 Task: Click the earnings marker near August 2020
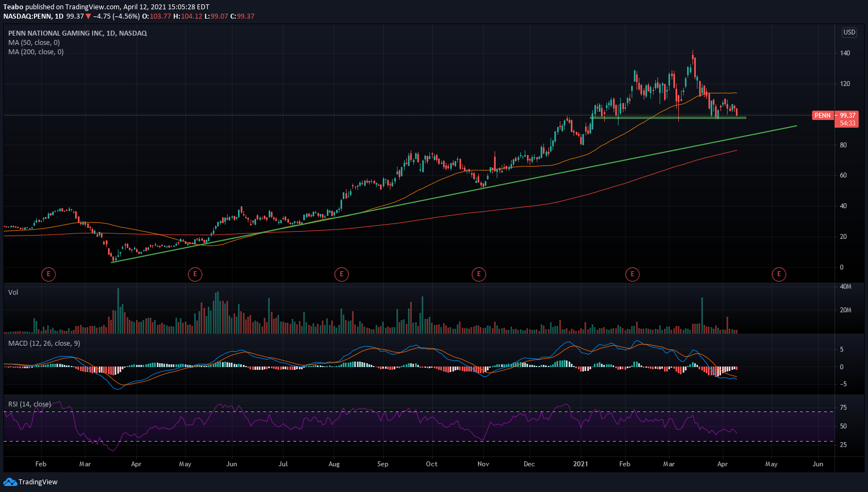341,274
